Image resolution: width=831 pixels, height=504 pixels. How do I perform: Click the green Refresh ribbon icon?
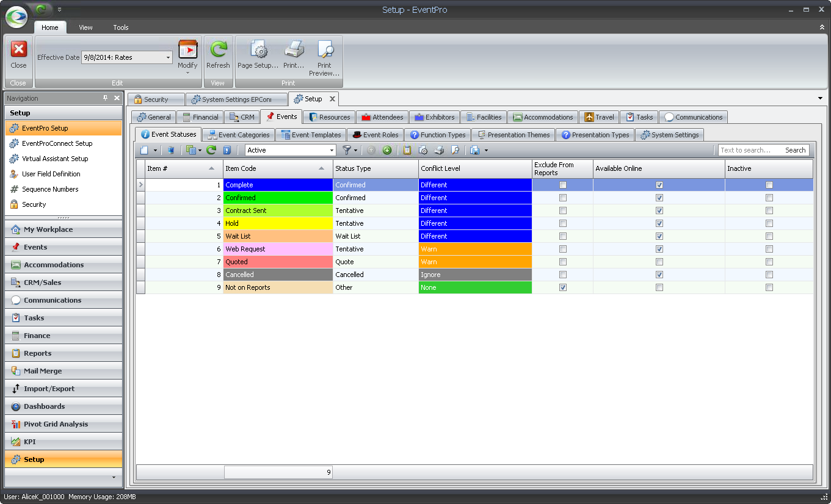click(x=218, y=49)
